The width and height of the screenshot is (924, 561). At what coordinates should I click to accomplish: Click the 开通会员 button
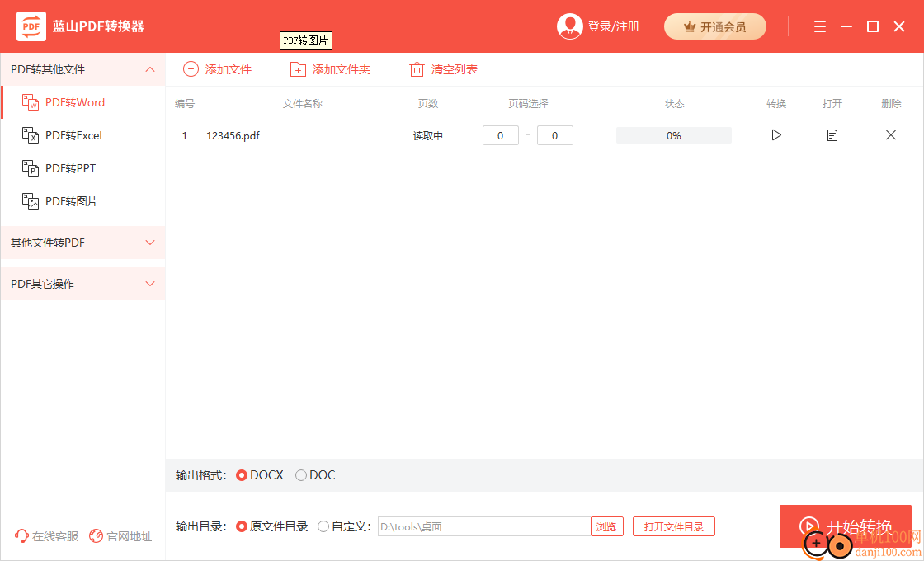click(715, 26)
